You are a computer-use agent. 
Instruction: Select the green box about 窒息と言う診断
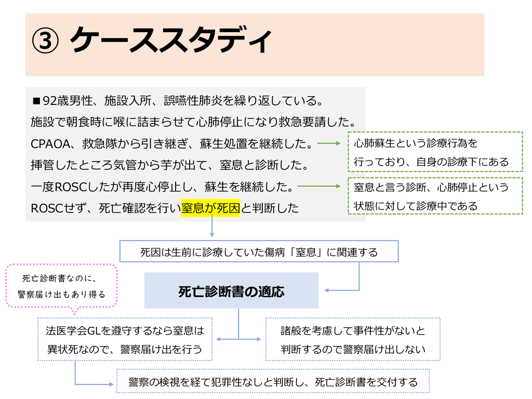[x=435, y=196]
